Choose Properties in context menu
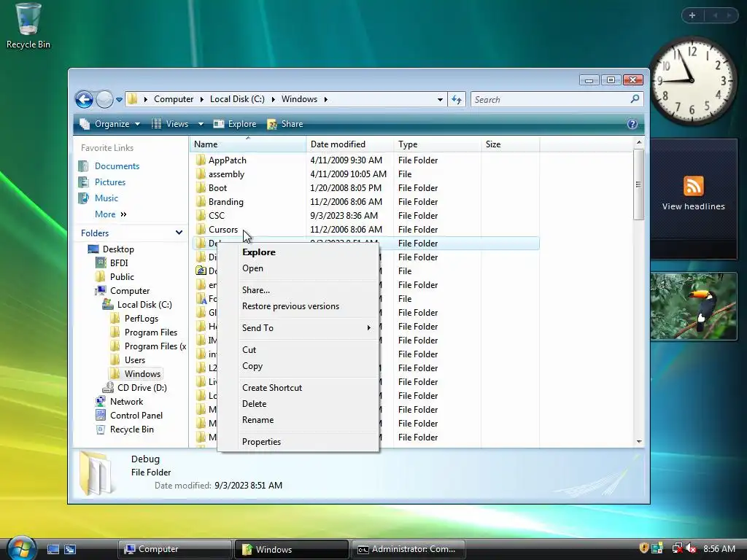 (298, 442)
